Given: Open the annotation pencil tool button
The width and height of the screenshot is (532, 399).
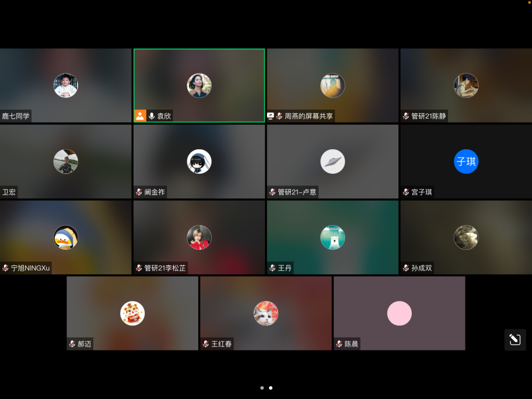Looking at the screenshot, I should point(514,339).
